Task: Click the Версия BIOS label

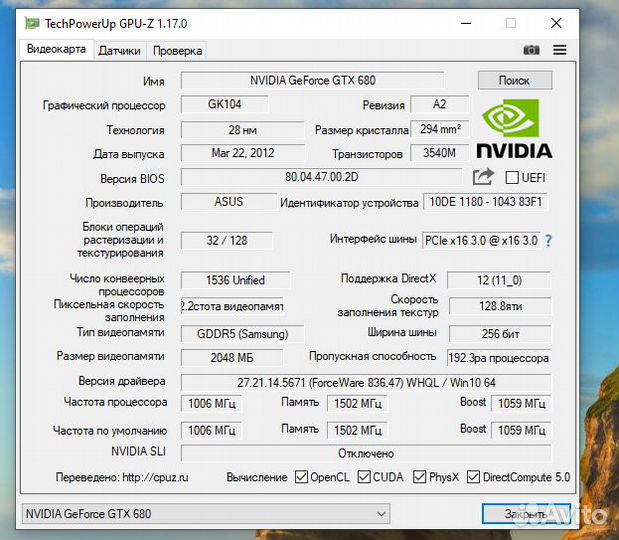Action: (132, 179)
